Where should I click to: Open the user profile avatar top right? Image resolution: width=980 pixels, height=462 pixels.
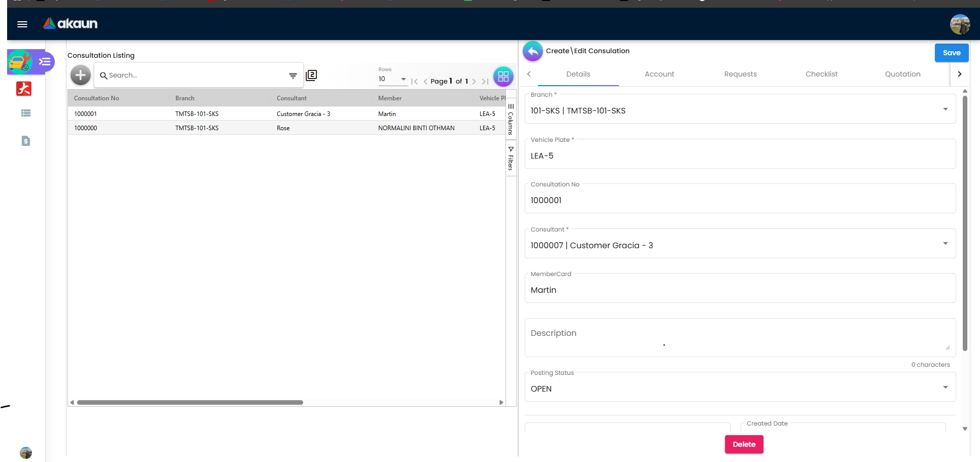point(960,24)
